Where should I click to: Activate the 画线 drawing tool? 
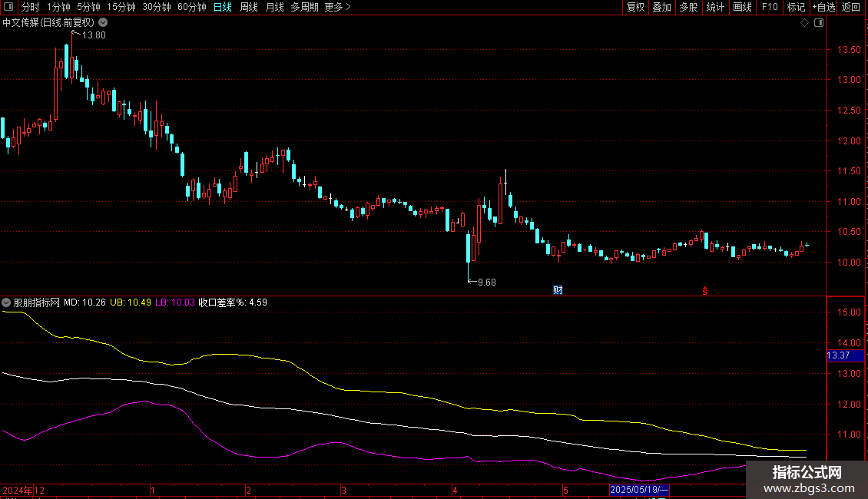[x=742, y=7]
